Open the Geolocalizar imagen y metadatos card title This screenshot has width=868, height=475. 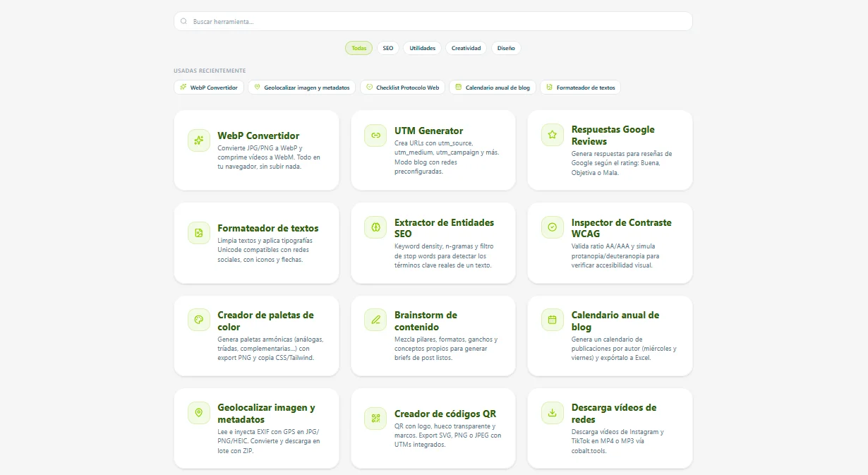[x=266, y=413]
